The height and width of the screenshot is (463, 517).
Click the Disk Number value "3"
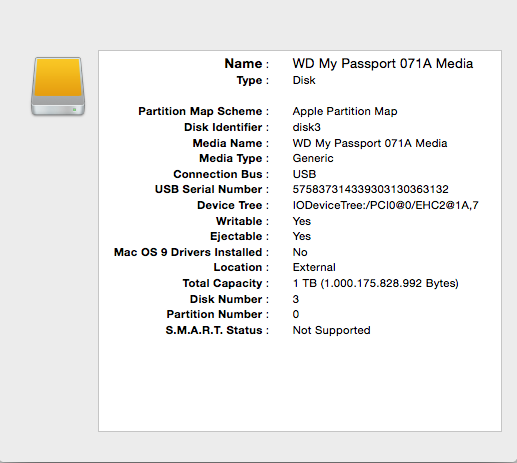[x=295, y=299]
